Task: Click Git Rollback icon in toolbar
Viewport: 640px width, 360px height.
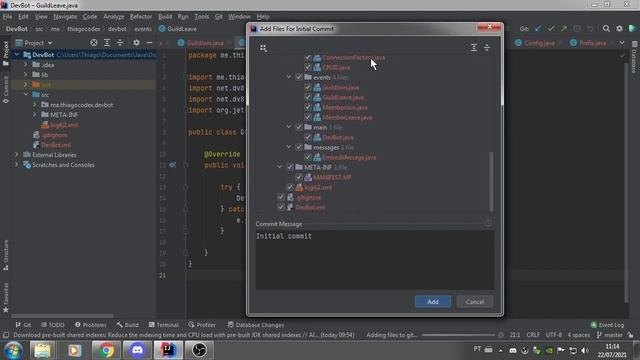Action: (590, 29)
